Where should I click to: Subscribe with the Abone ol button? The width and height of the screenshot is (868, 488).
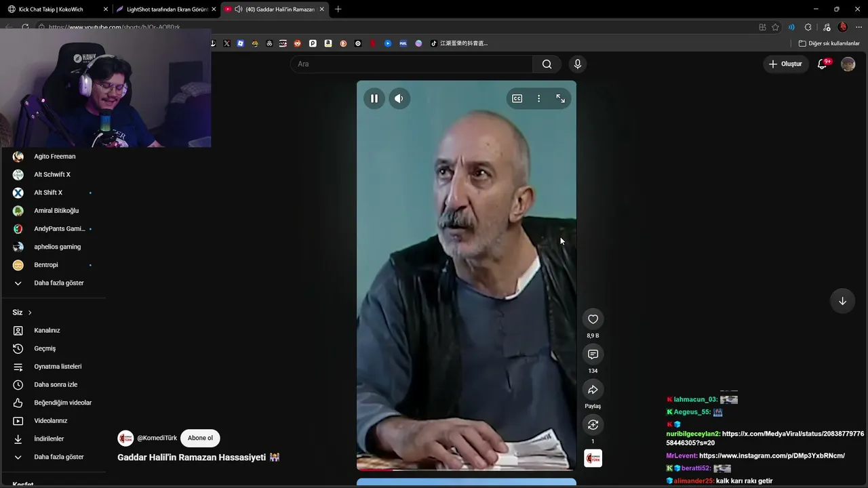tap(200, 438)
